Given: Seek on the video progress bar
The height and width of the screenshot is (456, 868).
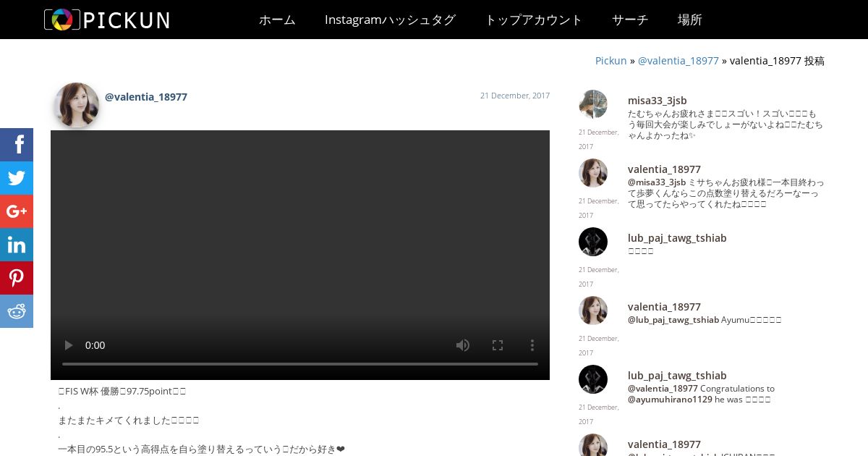Looking at the screenshot, I should pyautogui.click(x=300, y=364).
